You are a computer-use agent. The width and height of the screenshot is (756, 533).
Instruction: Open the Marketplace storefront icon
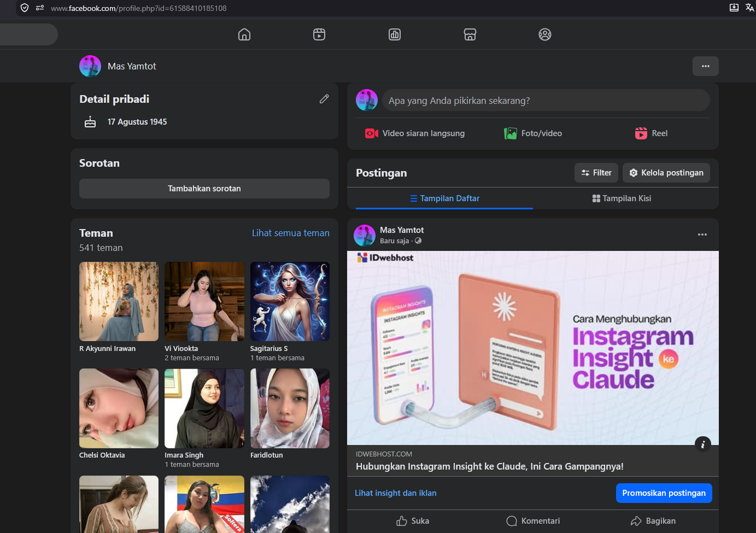coord(470,34)
